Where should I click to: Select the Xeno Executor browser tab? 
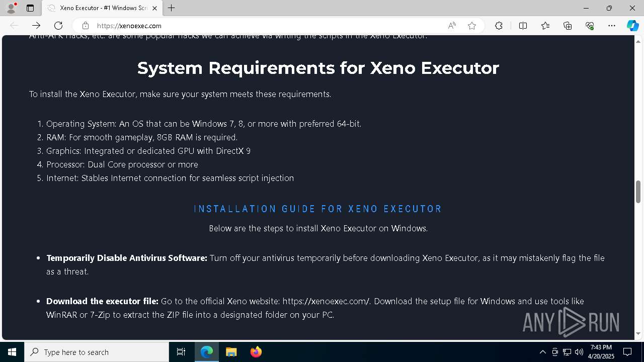tap(102, 8)
